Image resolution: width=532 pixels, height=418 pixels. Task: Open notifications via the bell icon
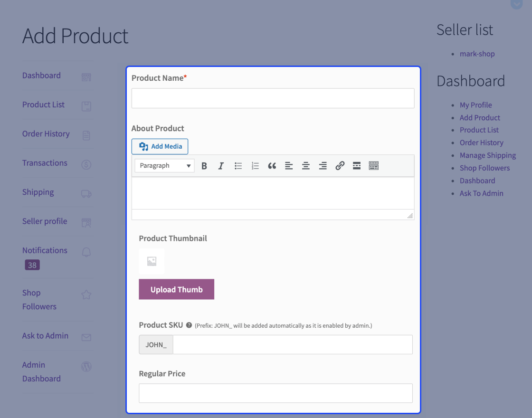(x=86, y=252)
